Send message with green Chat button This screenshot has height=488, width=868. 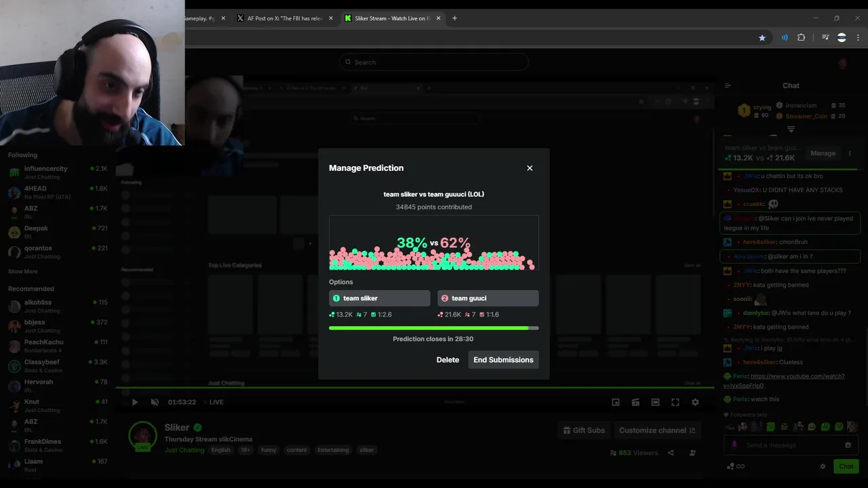pyautogui.click(x=846, y=466)
